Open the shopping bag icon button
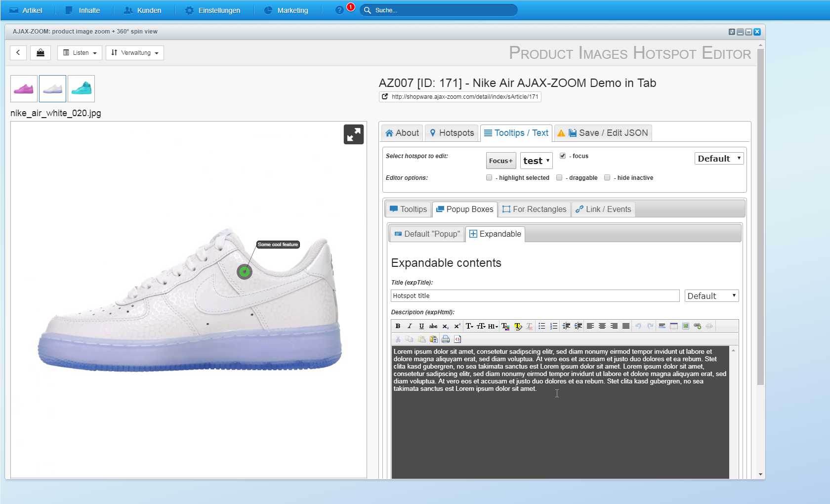This screenshot has height=504, width=830. coord(41,52)
